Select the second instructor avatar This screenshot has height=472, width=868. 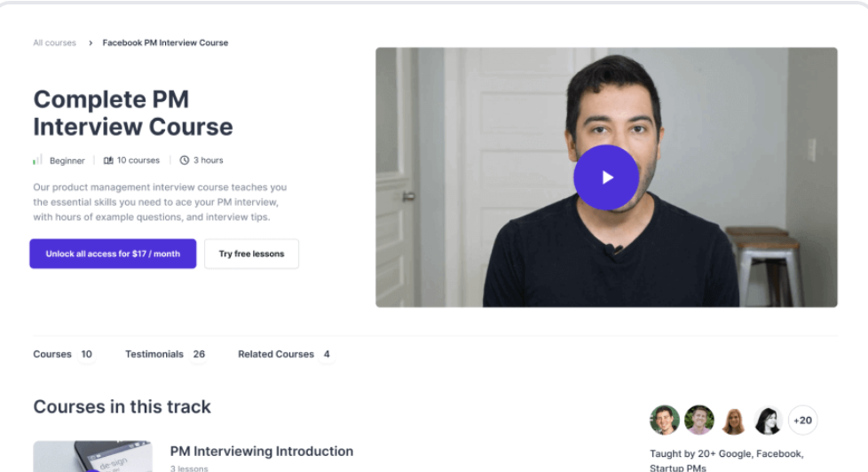point(699,421)
